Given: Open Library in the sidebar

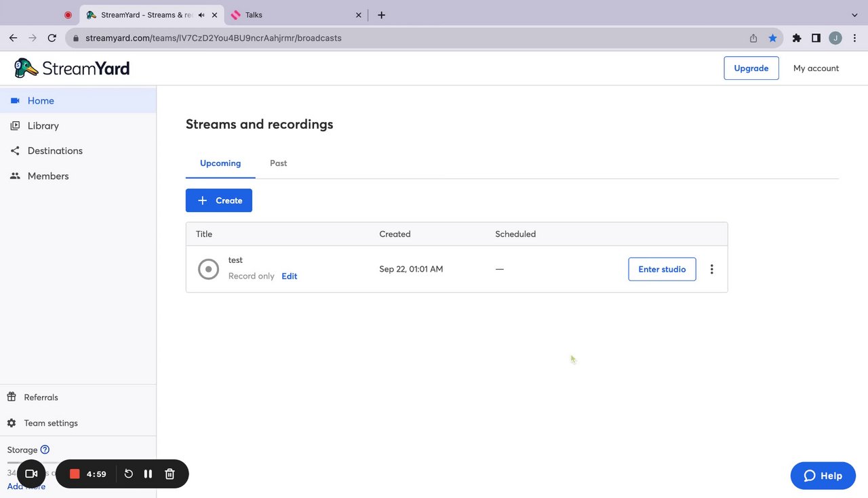Looking at the screenshot, I should 78,125.
